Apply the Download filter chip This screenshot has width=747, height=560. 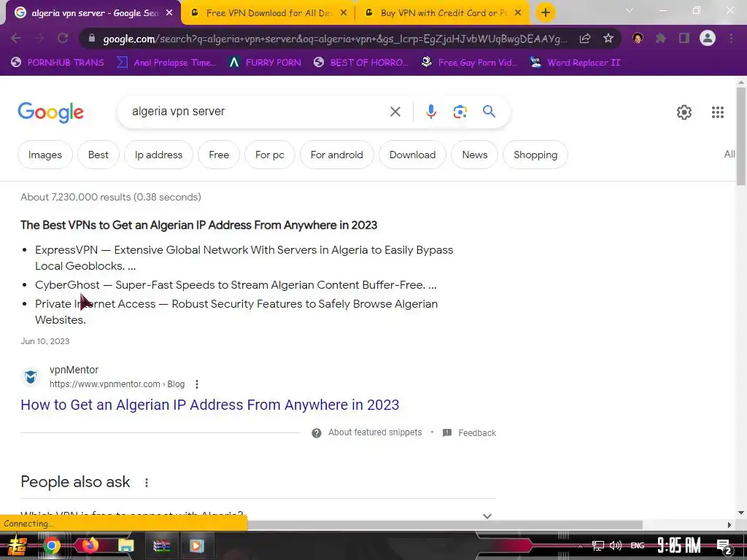(413, 155)
